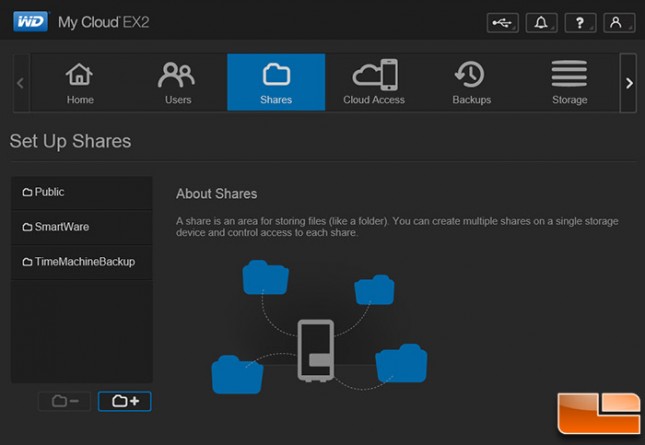Click the 'My Cloud EX2' product title

click(x=104, y=22)
